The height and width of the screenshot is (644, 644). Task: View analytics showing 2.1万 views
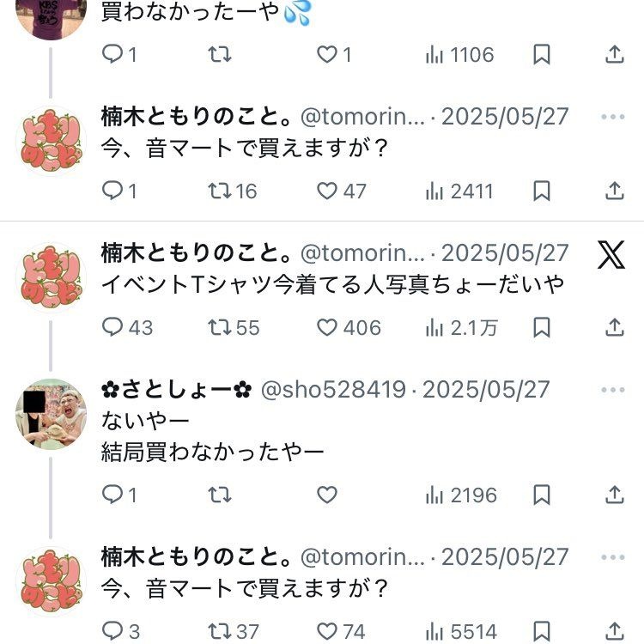coord(461,327)
